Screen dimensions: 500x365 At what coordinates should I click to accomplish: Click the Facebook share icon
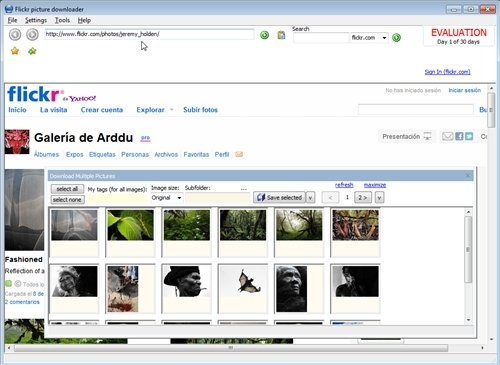[x=459, y=136]
